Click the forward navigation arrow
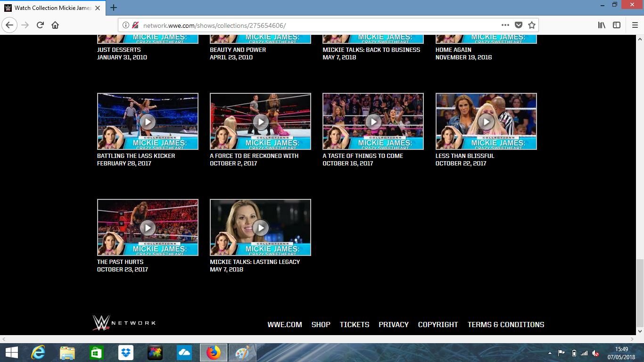 25,25
